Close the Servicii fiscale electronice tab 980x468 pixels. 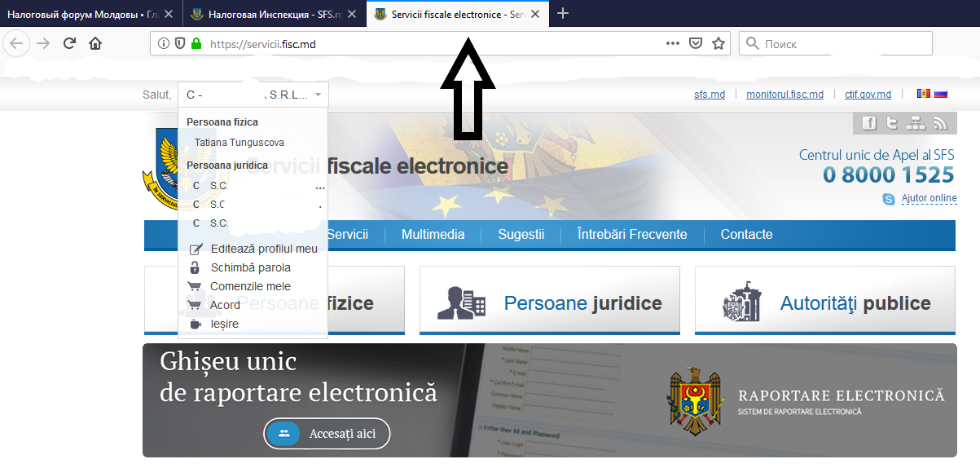point(535,15)
